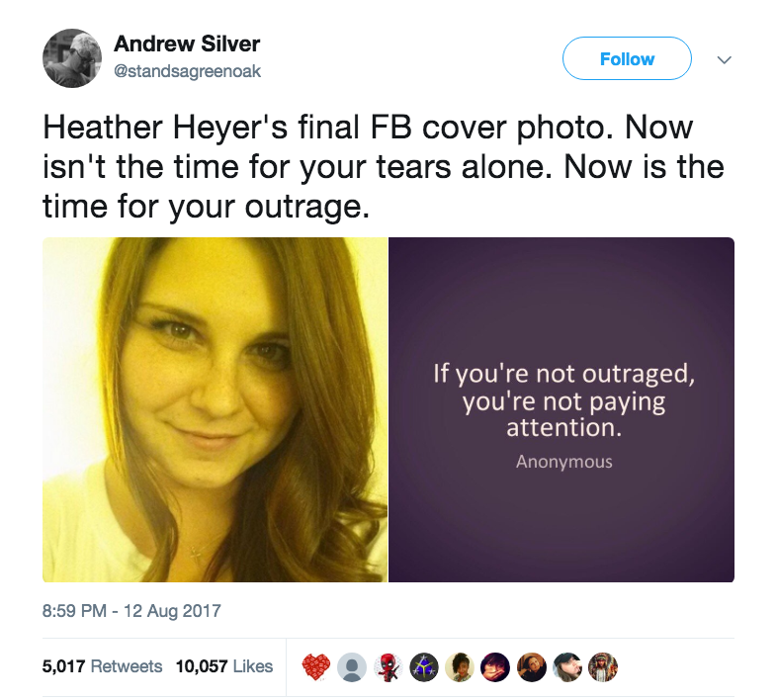
Task: View the 5,017 Retweets list
Action: [102, 666]
